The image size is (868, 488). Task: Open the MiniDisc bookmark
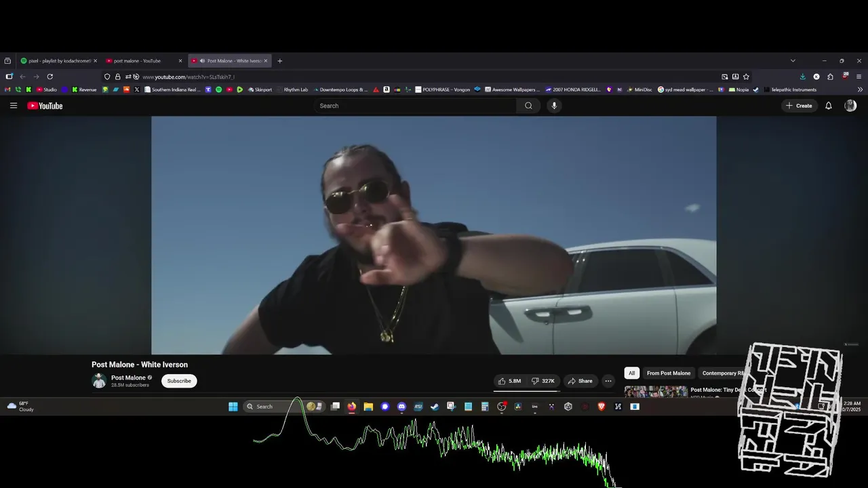[639, 89]
